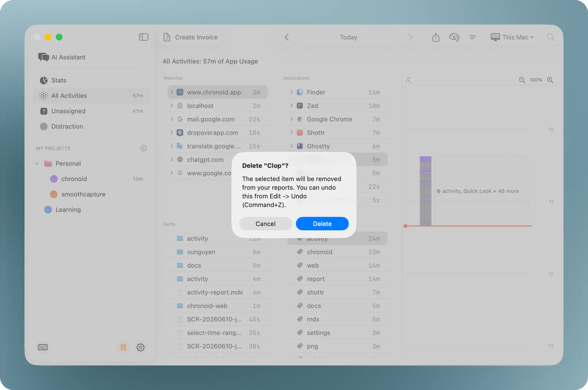Expand the mail.google.com row
Viewport: 588px width, 390px height.
click(171, 119)
